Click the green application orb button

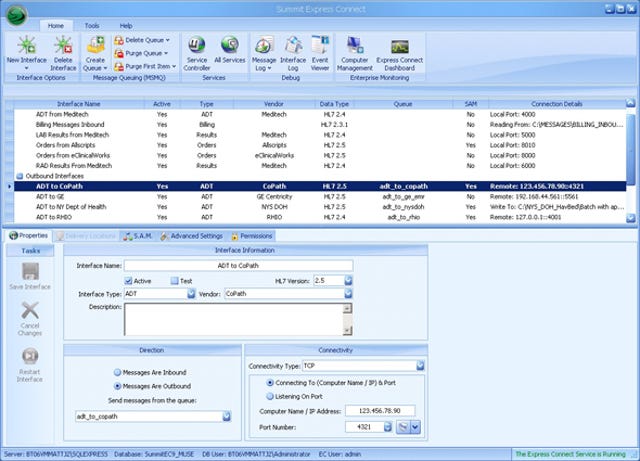click(x=16, y=14)
